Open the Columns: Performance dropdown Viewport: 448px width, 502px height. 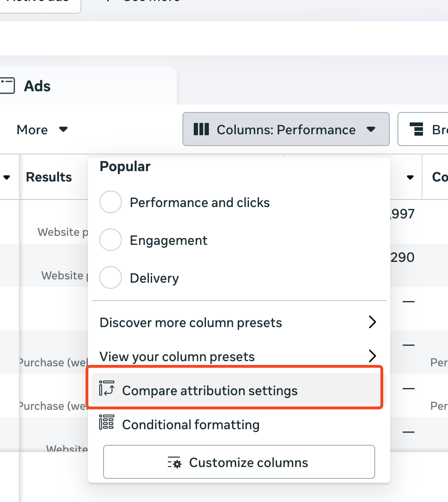click(286, 129)
